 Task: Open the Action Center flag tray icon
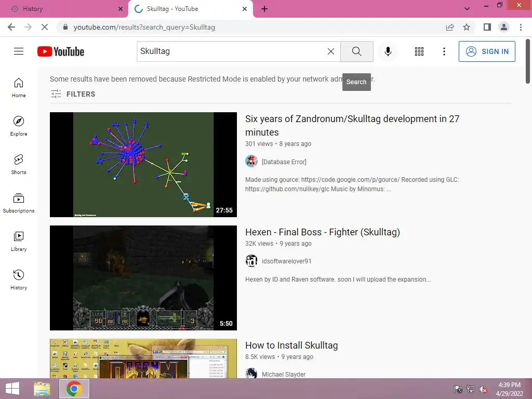click(458, 389)
